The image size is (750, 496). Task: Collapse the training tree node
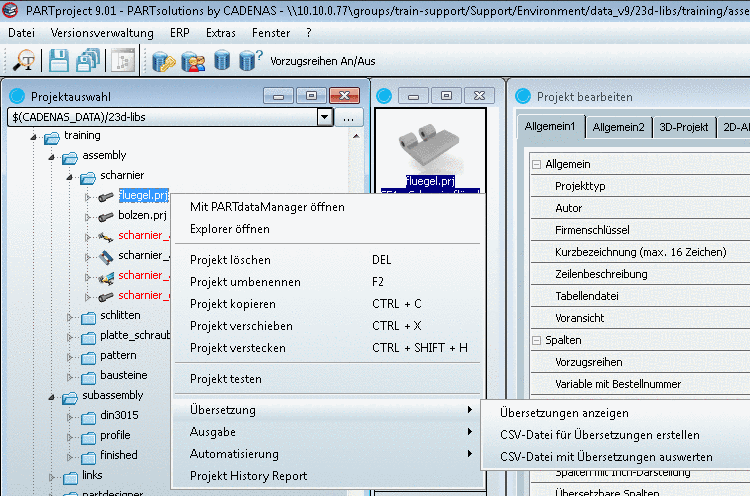point(33,137)
